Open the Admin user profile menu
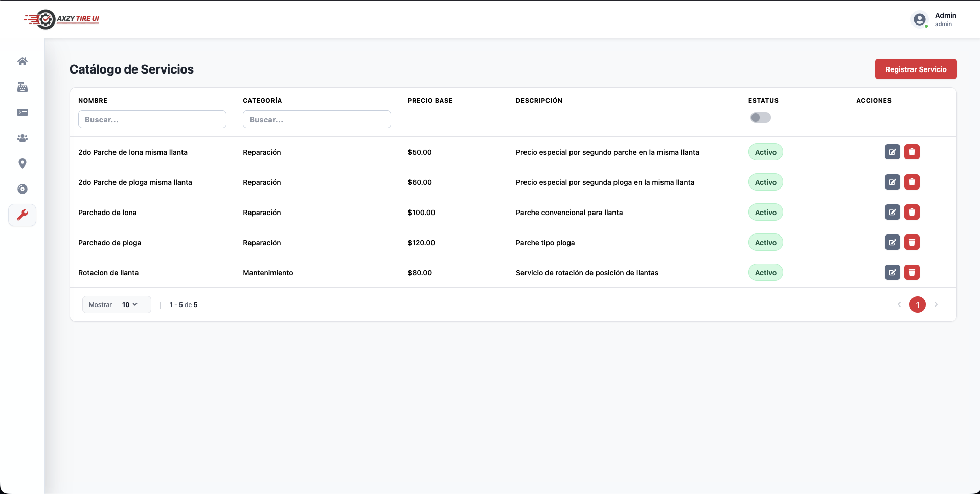Image resolution: width=980 pixels, height=494 pixels. click(x=934, y=19)
